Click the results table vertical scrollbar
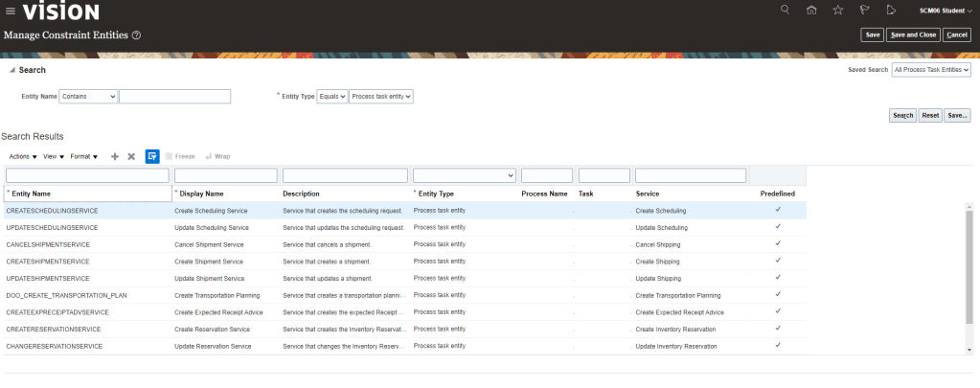980x388 pixels. (969, 259)
